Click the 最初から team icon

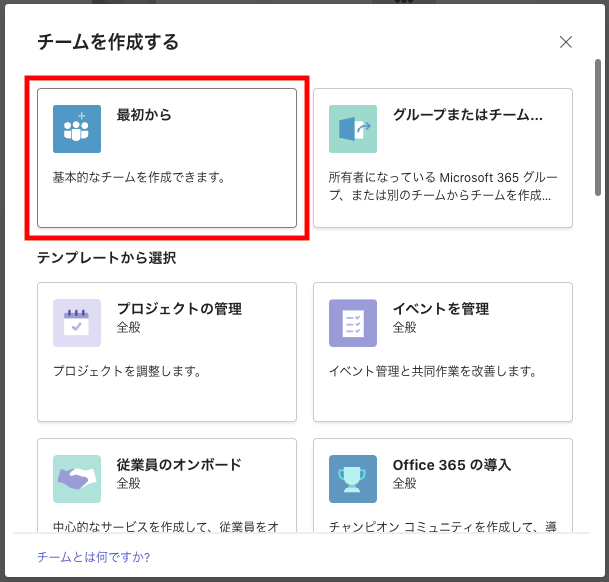coord(77,129)
